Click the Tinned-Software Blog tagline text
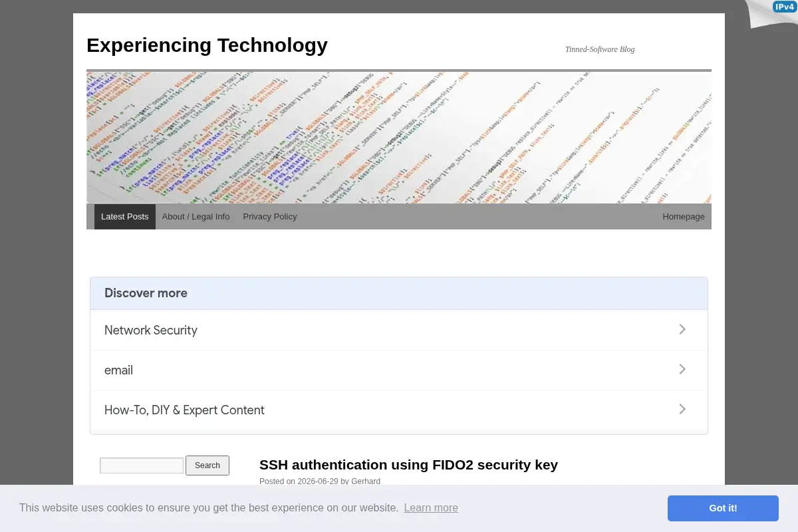 point(600,49)
